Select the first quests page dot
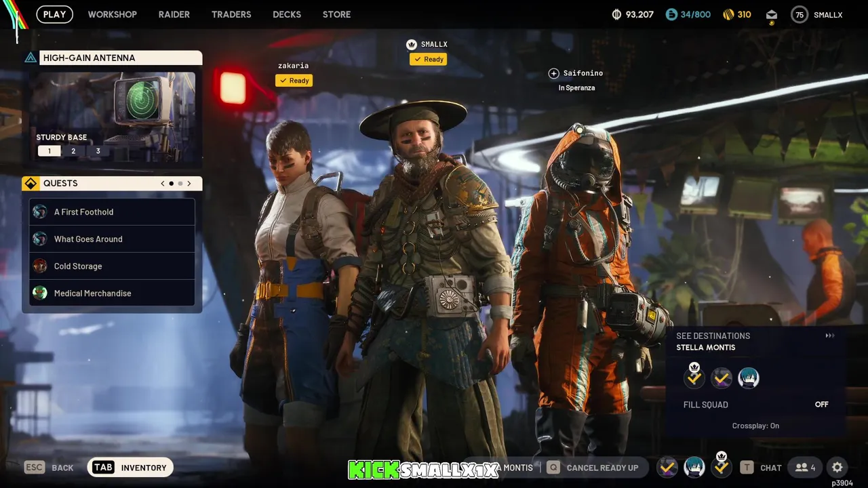The width and height of the screenshot is (868, 488). tap(172, 184)
